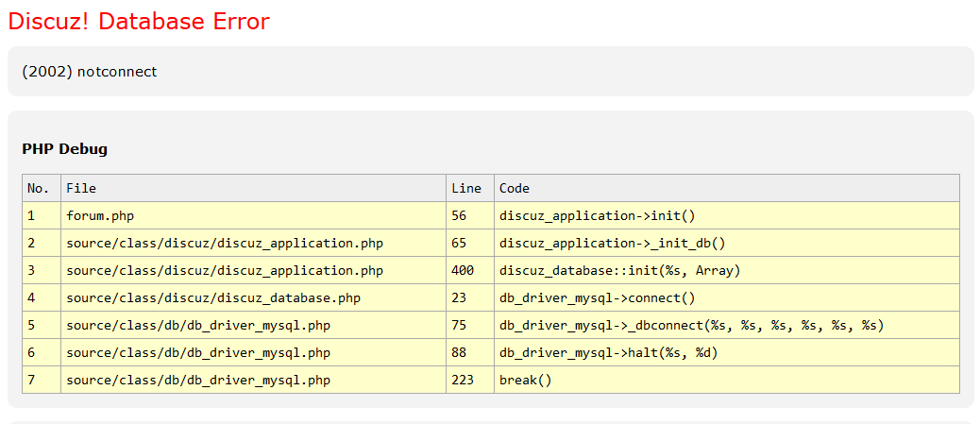Viewport: 980px width, 424px height.
Task: Click db_driver_mysql.php file in row 6
Action: click(x=253, y=353)
